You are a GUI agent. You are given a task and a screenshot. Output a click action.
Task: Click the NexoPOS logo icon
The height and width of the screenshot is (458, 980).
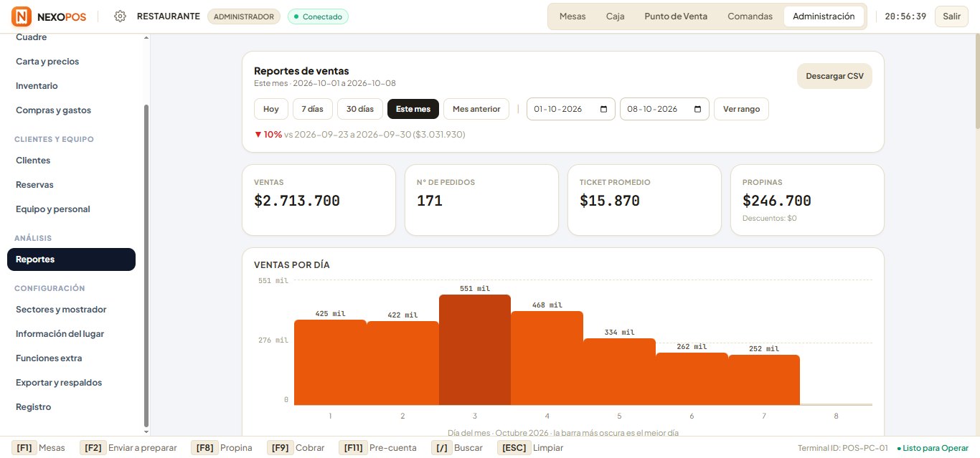(22, 16)
